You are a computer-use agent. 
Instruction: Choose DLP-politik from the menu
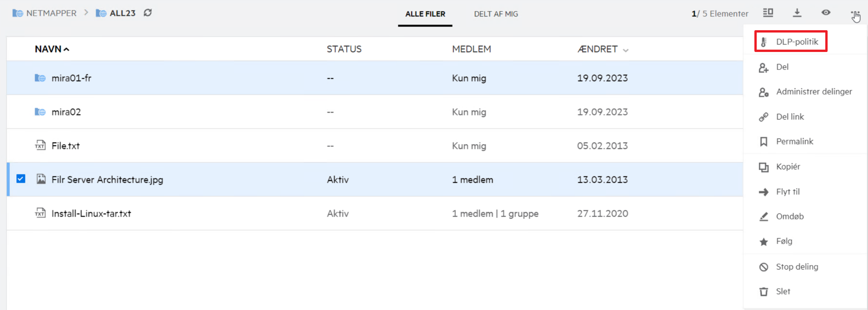point(797,42)
